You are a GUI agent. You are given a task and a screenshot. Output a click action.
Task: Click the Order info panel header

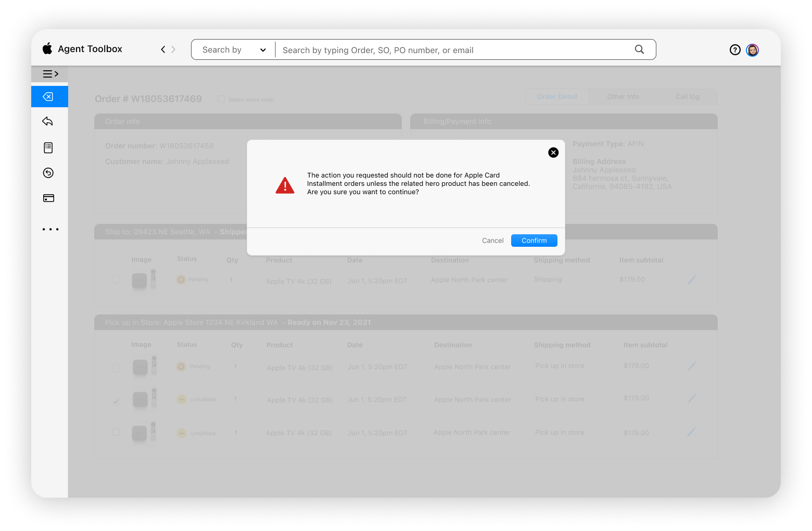click(248, 121)
